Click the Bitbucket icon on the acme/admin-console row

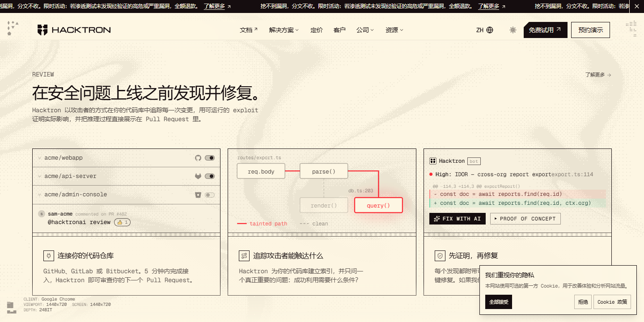coord(198,195)
